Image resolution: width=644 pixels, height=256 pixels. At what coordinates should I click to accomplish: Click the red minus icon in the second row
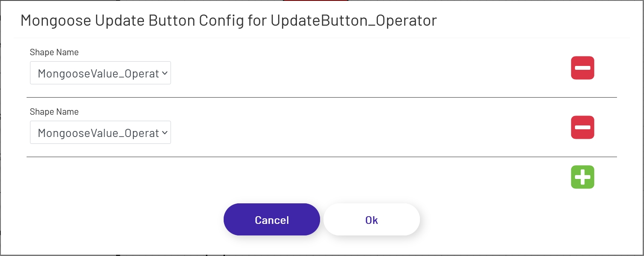point(582,127)
